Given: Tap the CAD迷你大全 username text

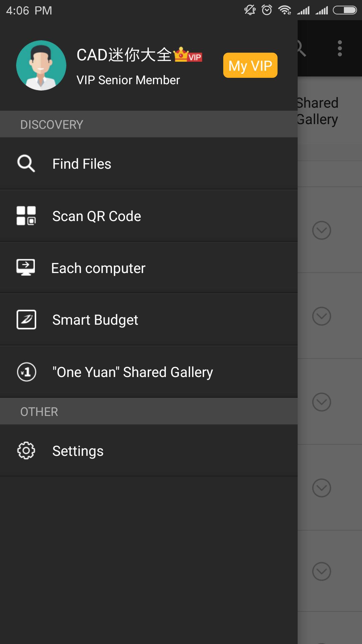Looking at the screenshot, I should tap(124, 55).
